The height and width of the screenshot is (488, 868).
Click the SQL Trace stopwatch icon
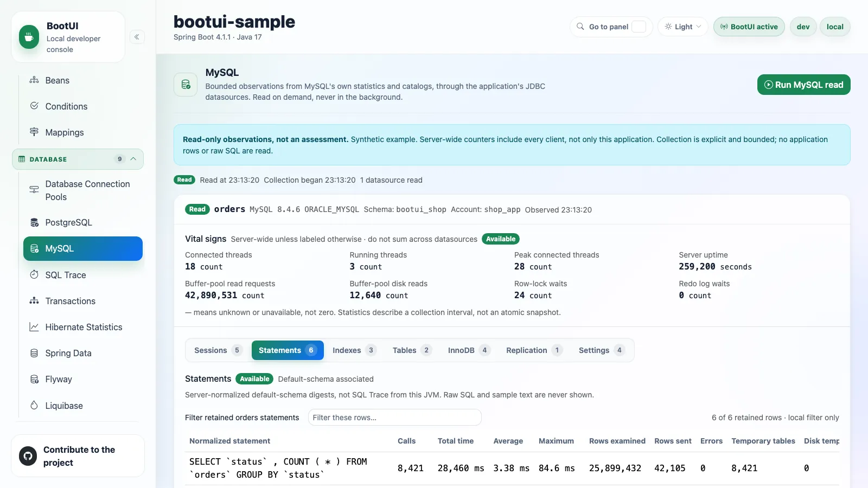34,274
